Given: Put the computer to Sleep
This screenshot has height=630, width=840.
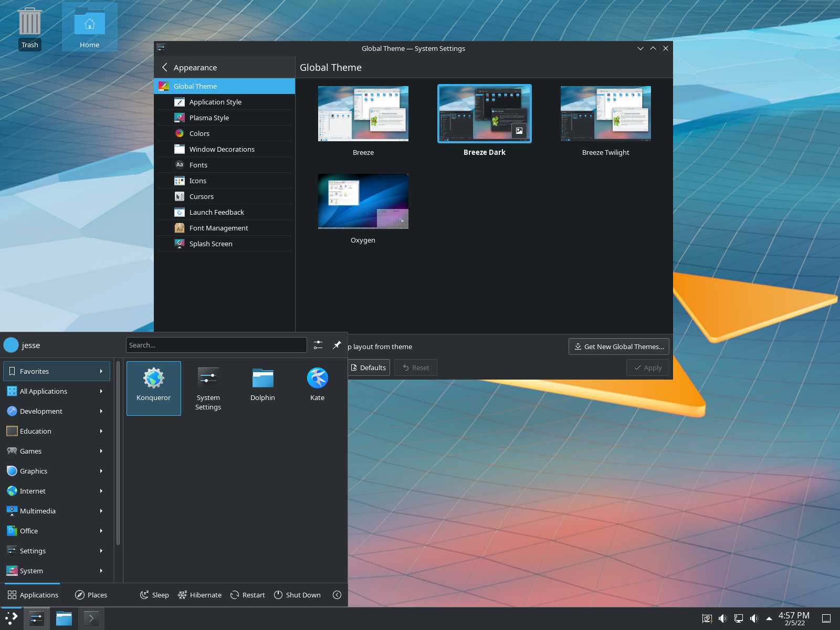Looking at the screenshot, I should click(x=154, y=595).
